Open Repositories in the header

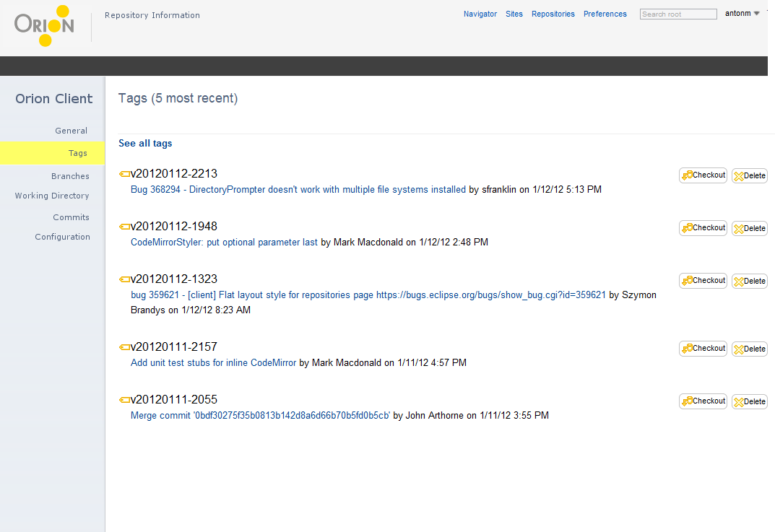coord(553,14)
